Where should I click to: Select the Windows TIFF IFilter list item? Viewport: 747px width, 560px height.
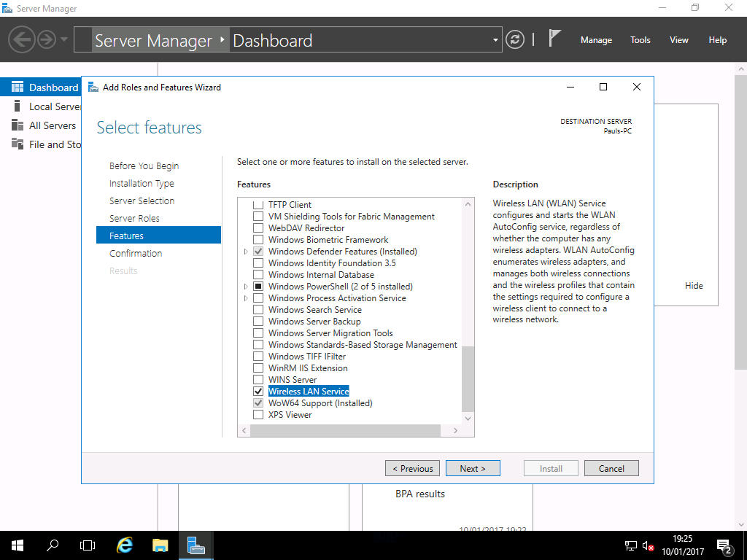[x=307, y=356]
